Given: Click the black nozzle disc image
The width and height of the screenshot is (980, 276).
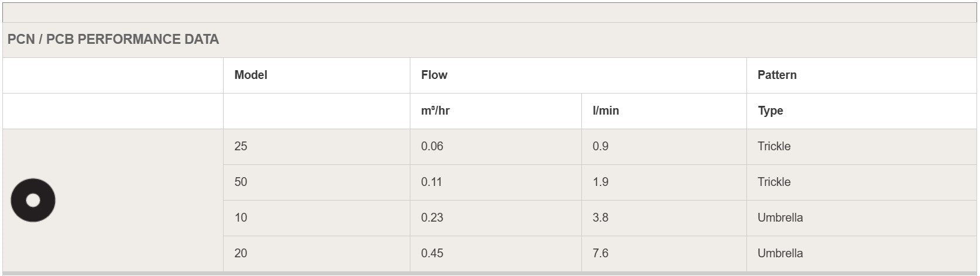Looking at the screenshot, I should (x=33, y=200).
